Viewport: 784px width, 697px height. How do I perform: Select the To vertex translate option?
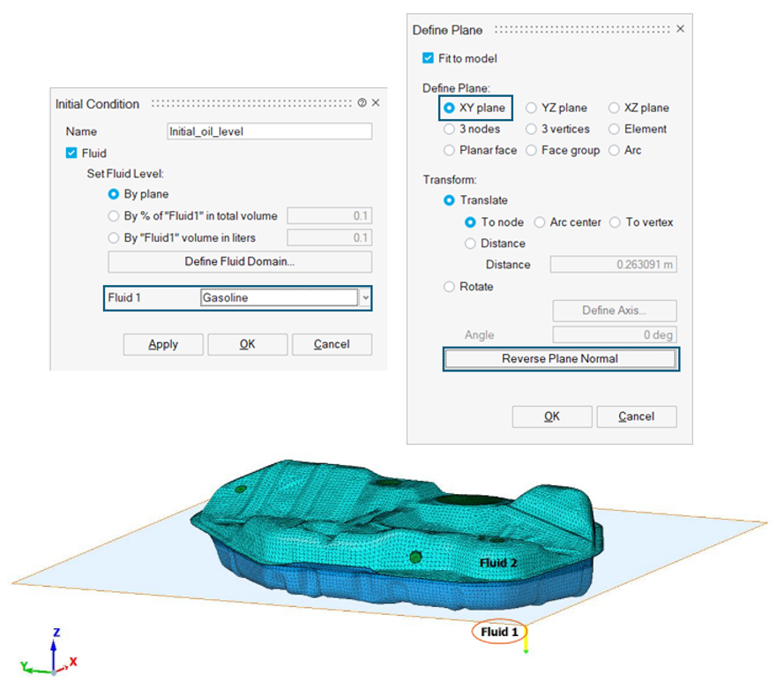click(615, 222)
